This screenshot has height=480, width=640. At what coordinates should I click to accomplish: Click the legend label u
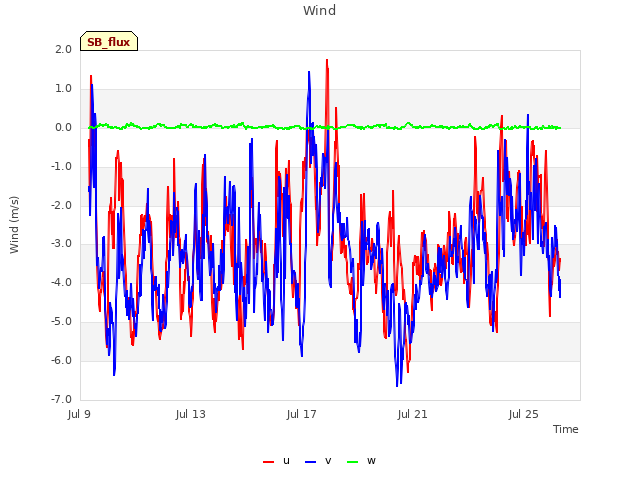286,461
